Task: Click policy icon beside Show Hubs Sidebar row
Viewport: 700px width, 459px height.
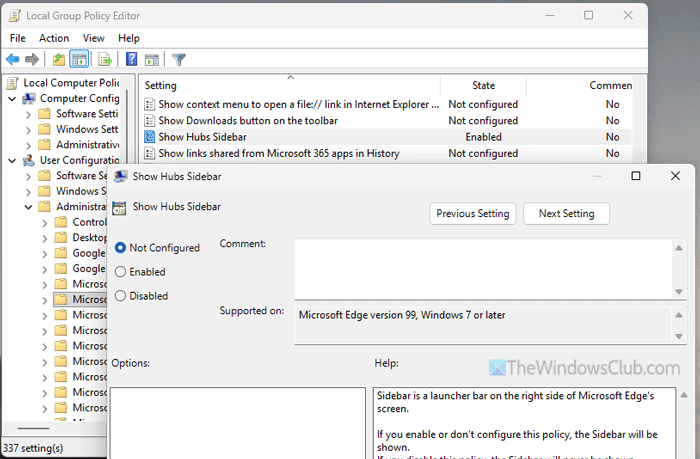Action: (x=150, y=137)
